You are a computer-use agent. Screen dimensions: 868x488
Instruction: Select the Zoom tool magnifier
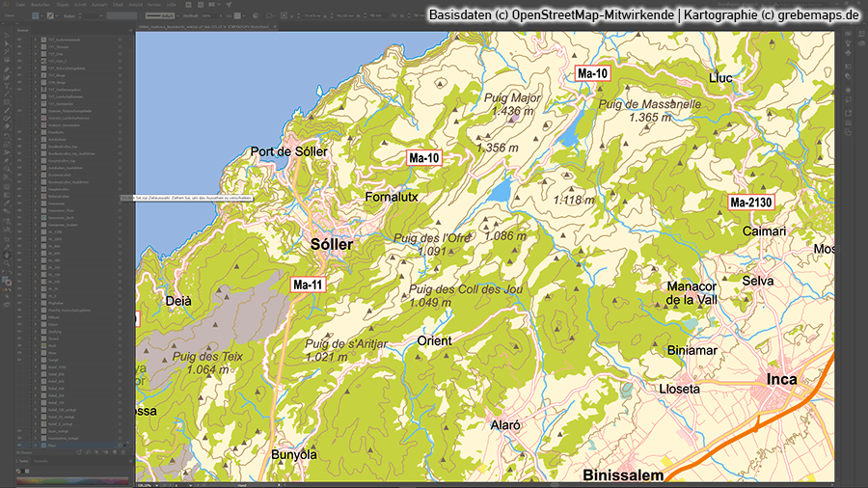pyautogui.click(x=7, y=262)
